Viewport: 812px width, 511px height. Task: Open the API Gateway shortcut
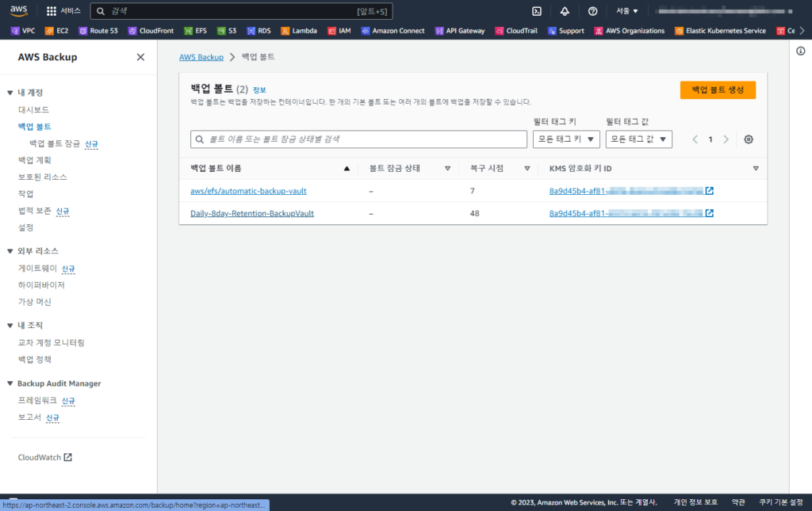click(x=460, y=31)
